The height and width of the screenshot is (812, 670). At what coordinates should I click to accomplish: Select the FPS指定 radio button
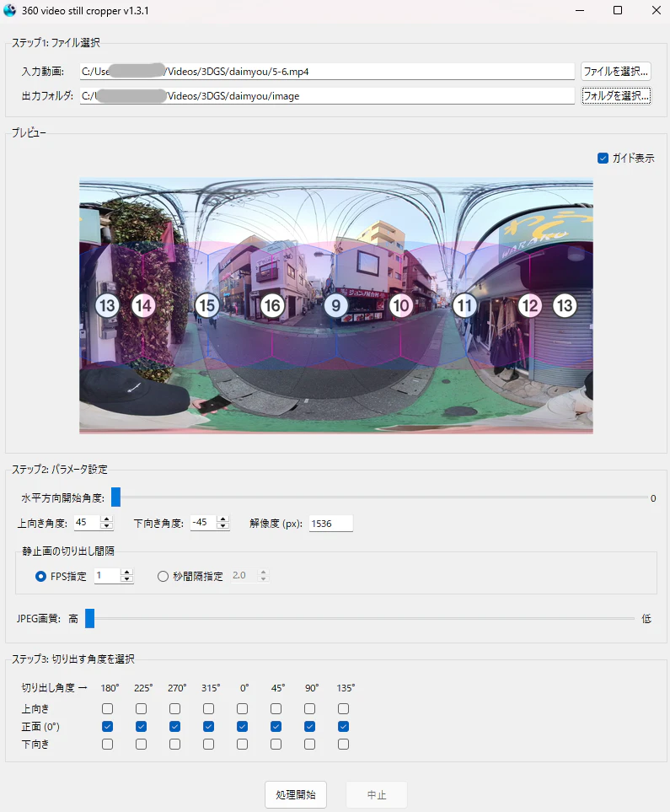pos(40,577)
